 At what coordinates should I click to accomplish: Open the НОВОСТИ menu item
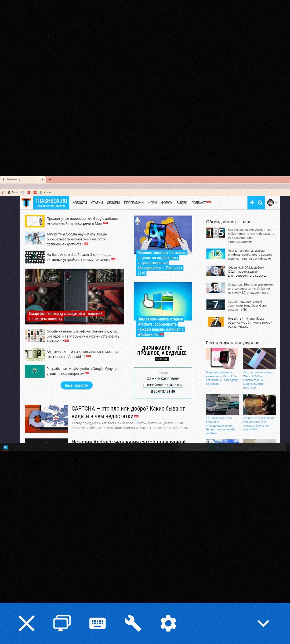(80, 203)
